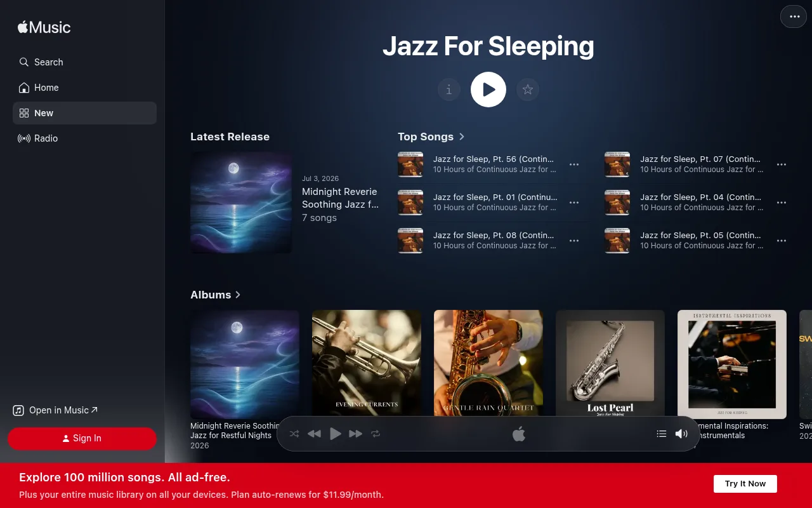Click artwork of Jazz for Sleep, Pt. 08
The image size is (812, 508).
point(410,241)
